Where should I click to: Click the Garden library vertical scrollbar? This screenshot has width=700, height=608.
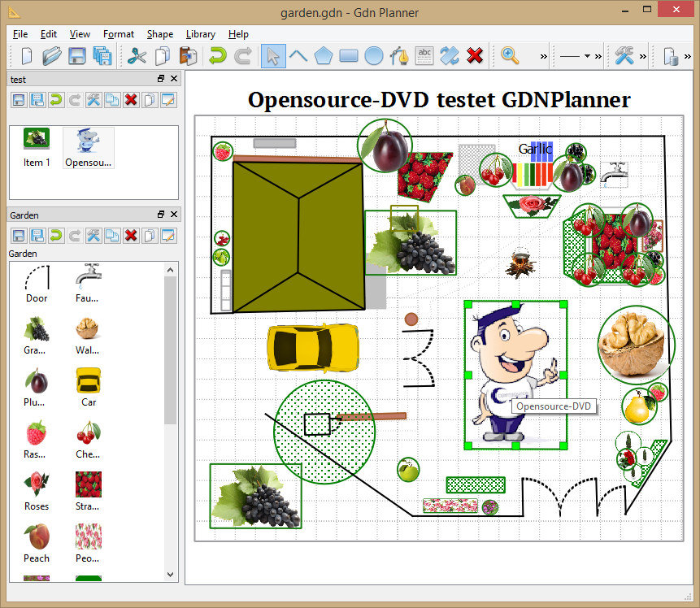click(x=170, y=350)
